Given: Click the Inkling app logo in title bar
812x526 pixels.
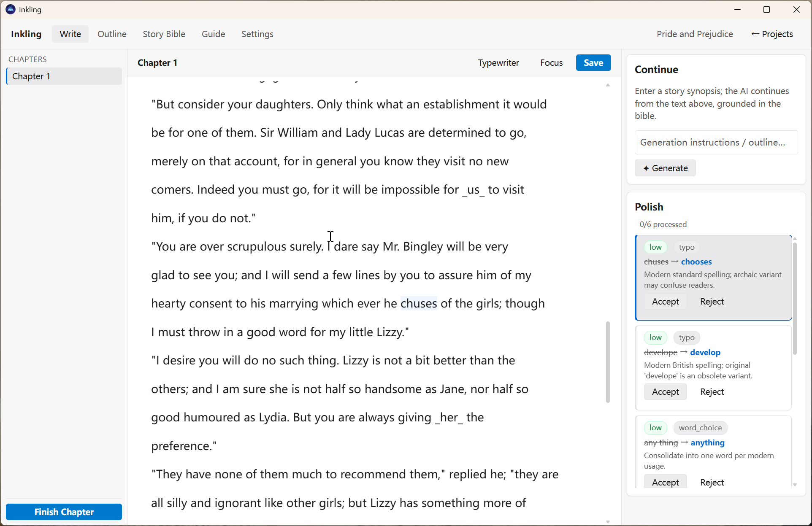Looking at the screenshot, I should [11, 9].
